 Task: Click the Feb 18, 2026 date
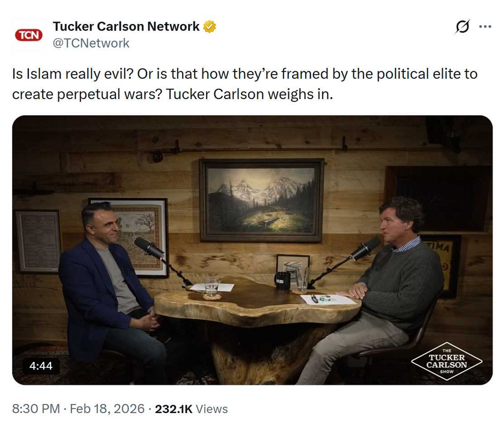(106, 409)
